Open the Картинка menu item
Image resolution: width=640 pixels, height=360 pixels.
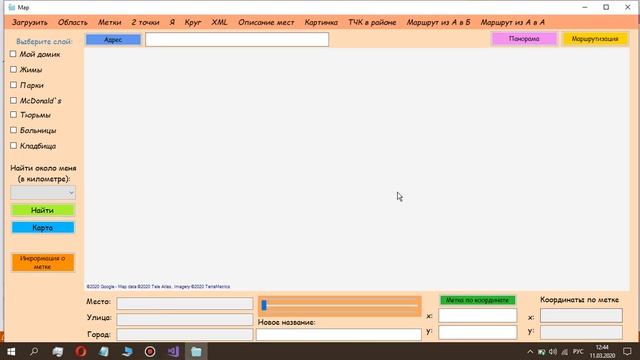point(321,22)
